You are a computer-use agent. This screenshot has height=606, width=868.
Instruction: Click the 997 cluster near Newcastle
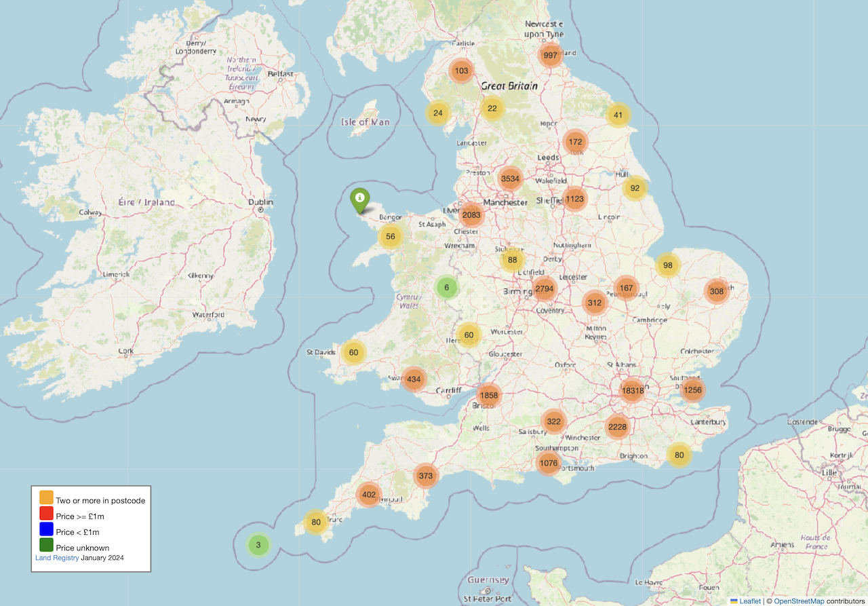(551, 56)
